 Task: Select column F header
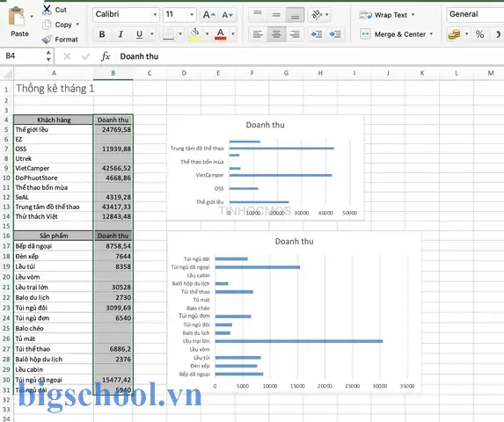(x=252, y=73)
